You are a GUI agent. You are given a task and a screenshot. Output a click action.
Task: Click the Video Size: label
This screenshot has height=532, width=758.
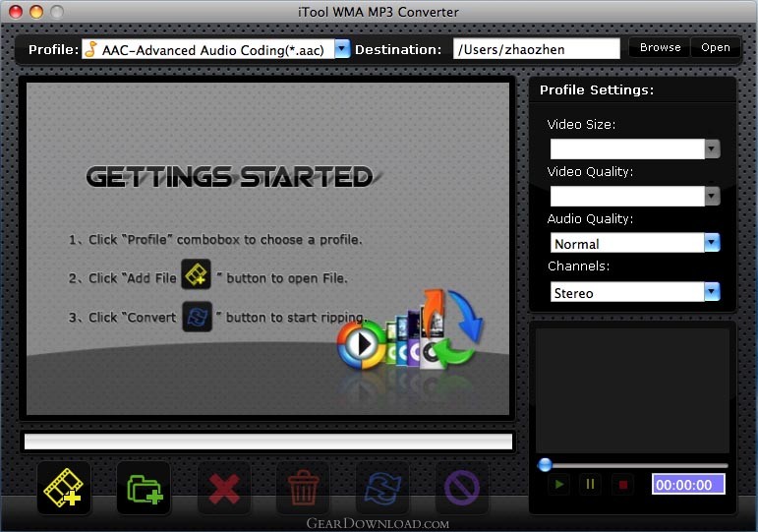pos(581,124)
